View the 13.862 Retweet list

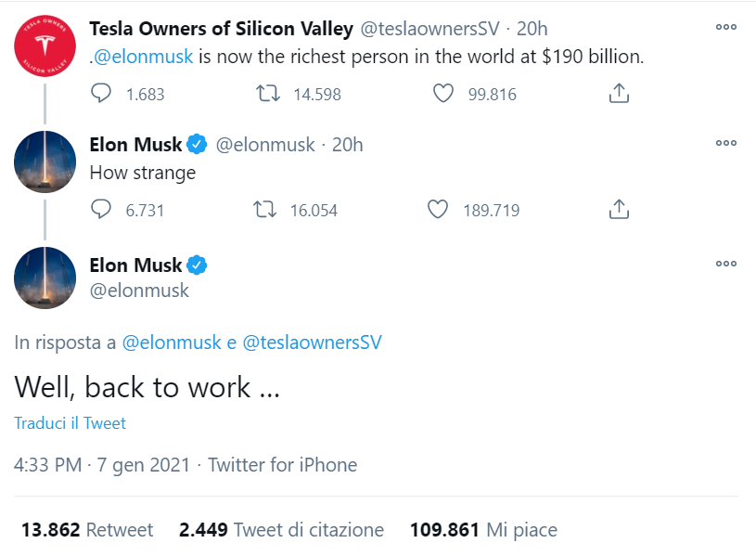click(87, 530)
